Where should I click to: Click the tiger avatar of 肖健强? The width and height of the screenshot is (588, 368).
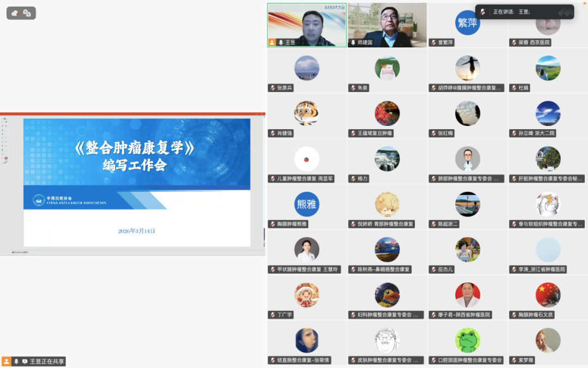point(307,113)
